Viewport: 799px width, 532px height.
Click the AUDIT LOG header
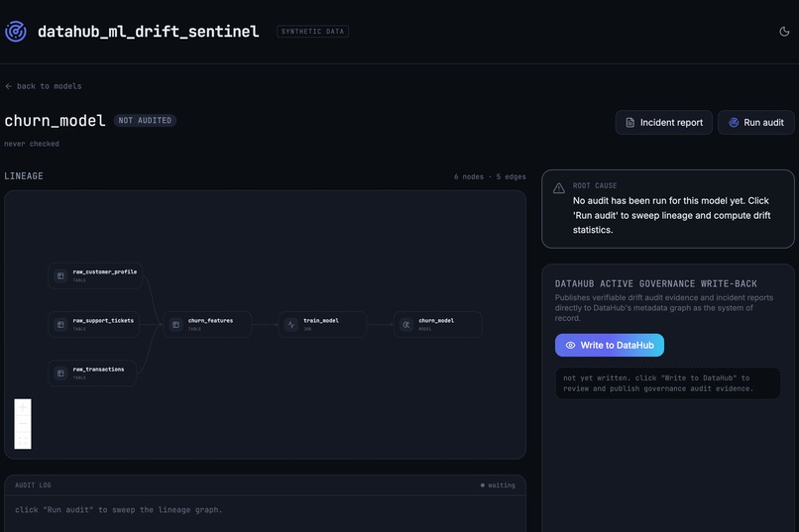[33, 485]
